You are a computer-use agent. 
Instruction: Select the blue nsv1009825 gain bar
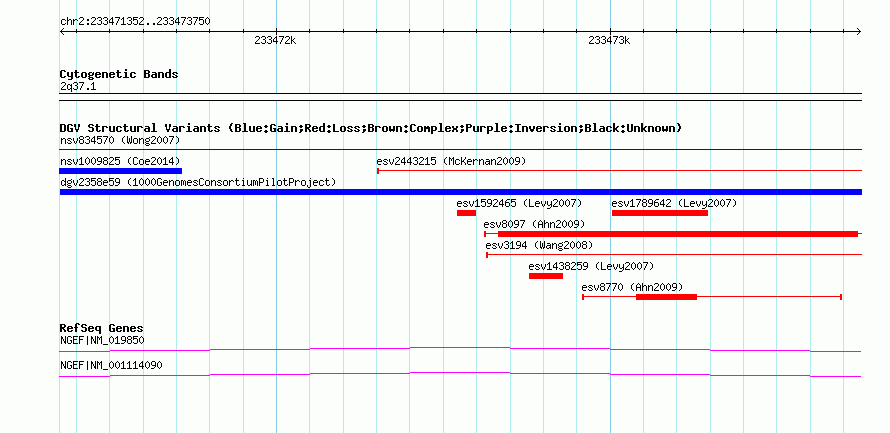(121, 171)
